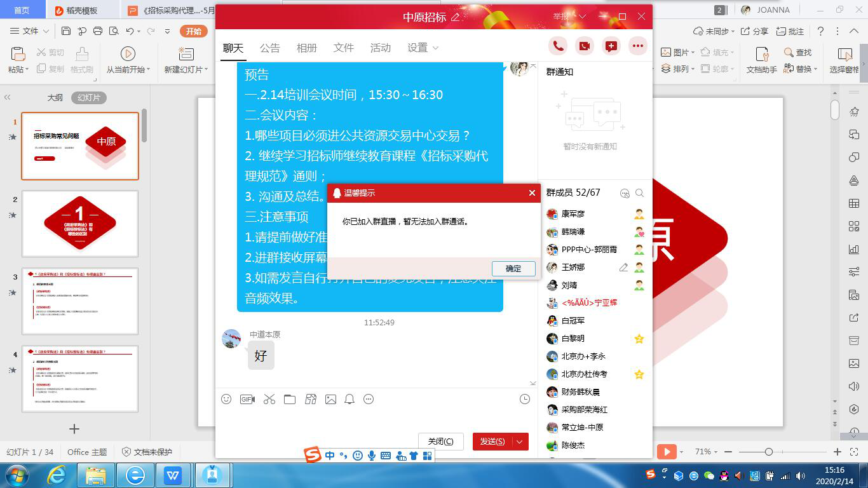Open the red plus apps icon
Screen dimensions: 868x488
click(x=611, y=46)
